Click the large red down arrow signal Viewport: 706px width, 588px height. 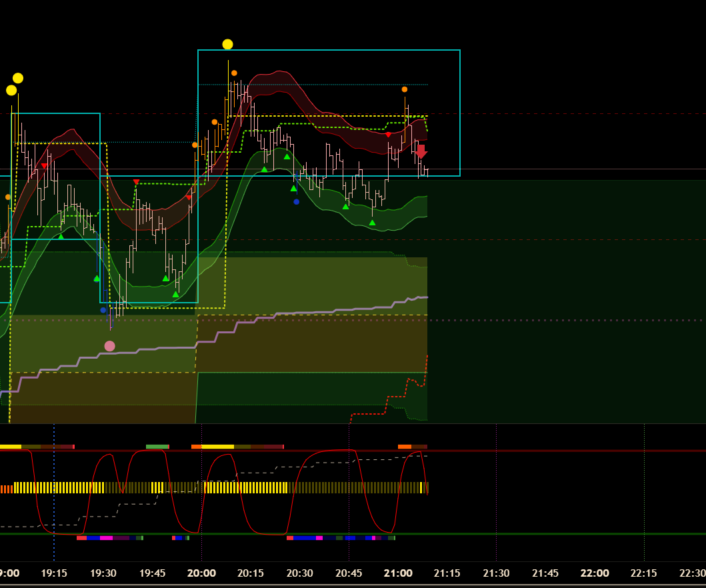pyautogui.click(x=421, y=153)
